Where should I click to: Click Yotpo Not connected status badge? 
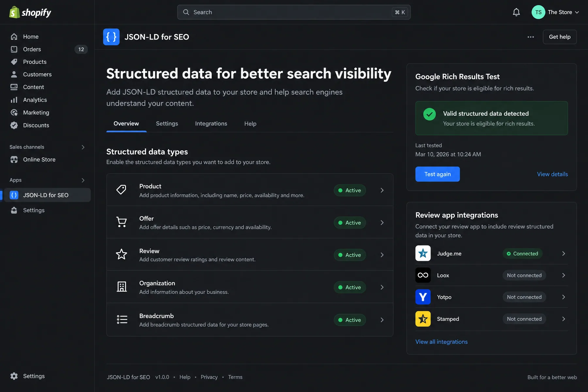pos(524,297)
